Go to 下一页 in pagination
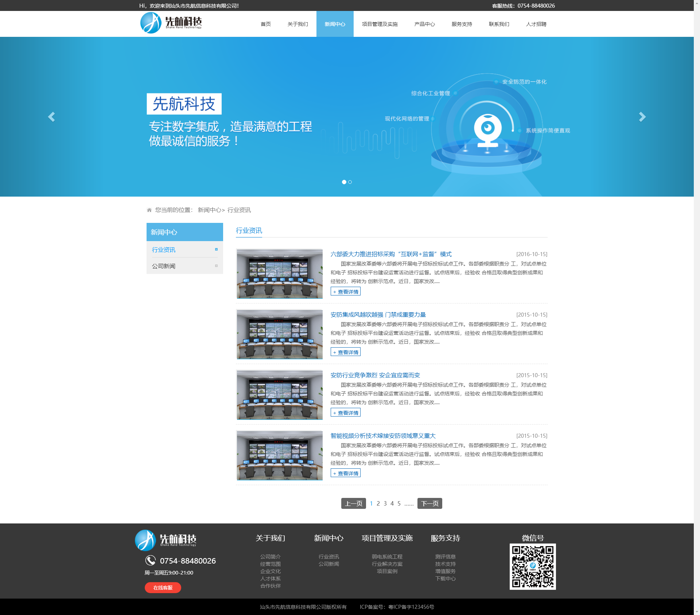 [x=429, y=503]
